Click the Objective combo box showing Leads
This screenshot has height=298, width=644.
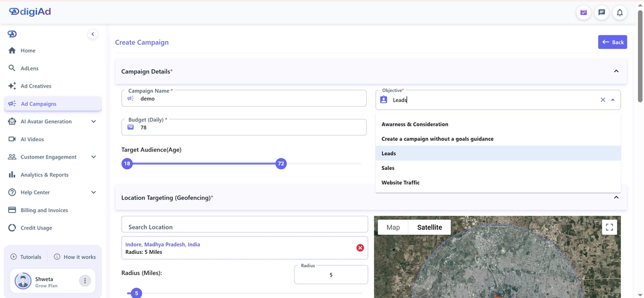[498, 100]
